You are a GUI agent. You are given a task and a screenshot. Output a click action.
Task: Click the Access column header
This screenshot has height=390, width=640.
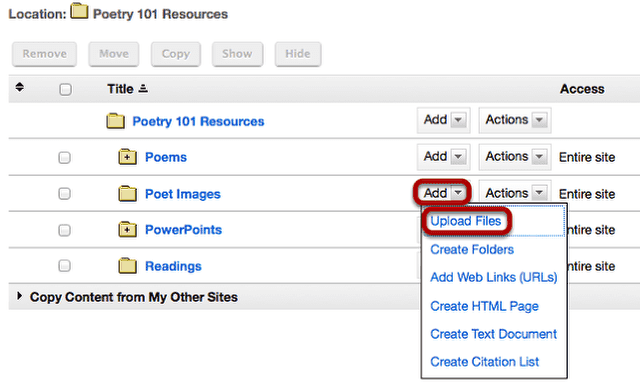582,89
